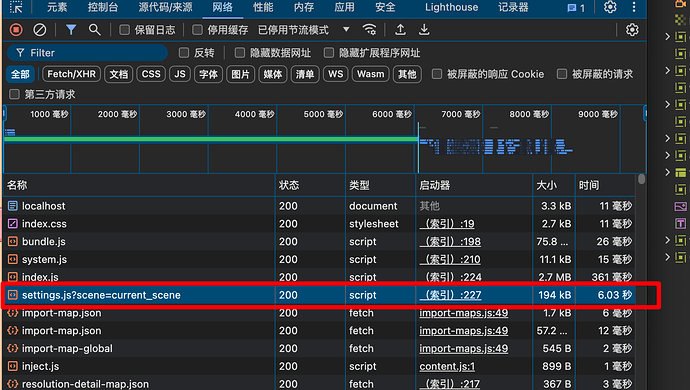Open network panel settings gear

point(632,30)
